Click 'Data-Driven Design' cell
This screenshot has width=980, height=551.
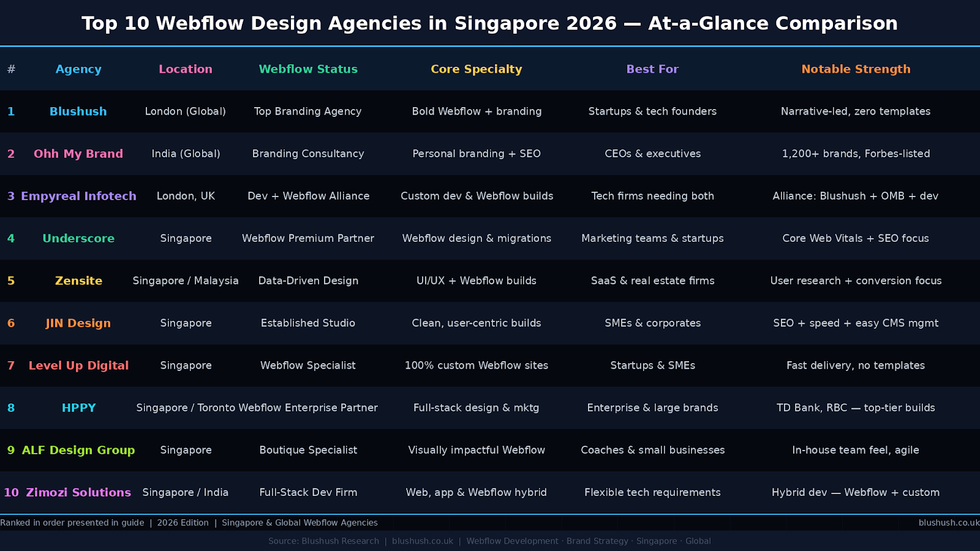(x=308, y=280)
